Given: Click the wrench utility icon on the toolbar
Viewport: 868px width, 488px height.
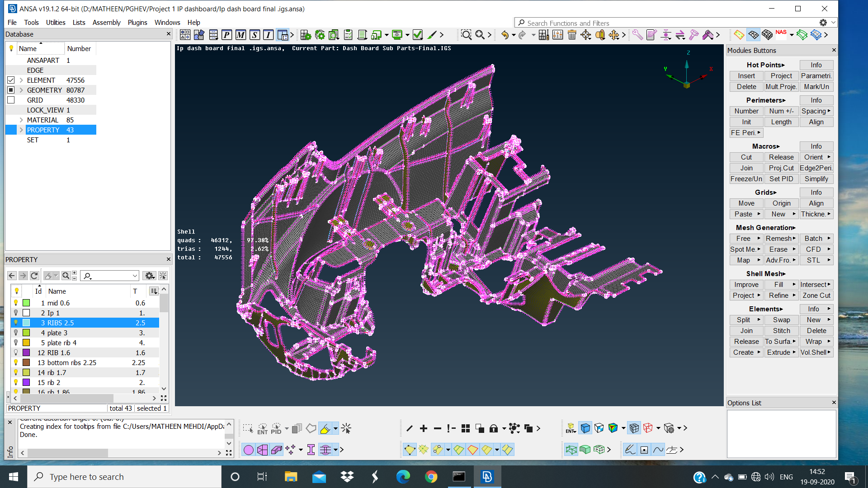Looking at the screenshot, I should pos(638,34).
